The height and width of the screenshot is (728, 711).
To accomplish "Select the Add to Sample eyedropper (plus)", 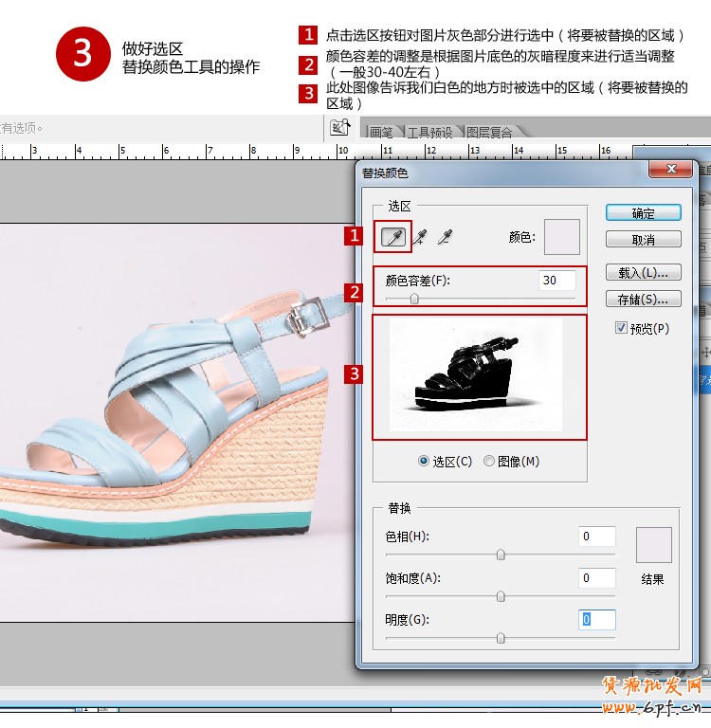I will click(x=420, y=237).
